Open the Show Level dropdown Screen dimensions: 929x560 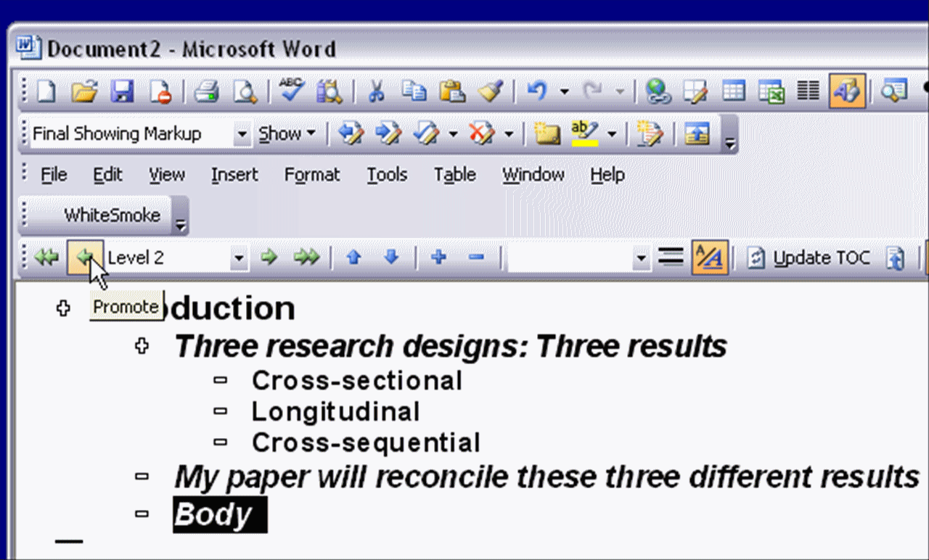point(641,258)
